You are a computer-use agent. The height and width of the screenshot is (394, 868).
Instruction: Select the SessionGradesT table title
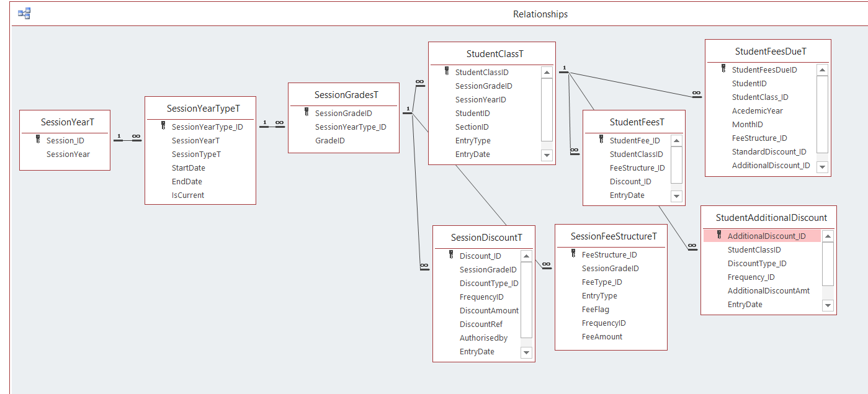[x=346, y=95]
